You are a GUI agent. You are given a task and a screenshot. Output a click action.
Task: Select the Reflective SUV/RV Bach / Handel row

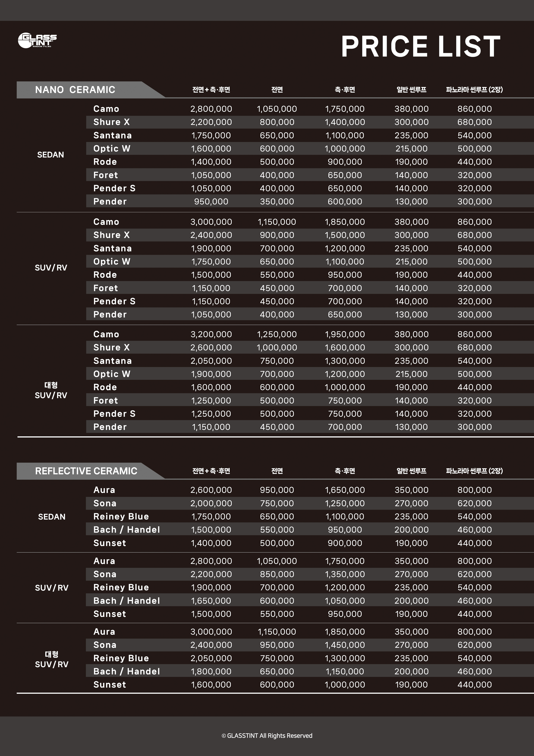(310, 601)
